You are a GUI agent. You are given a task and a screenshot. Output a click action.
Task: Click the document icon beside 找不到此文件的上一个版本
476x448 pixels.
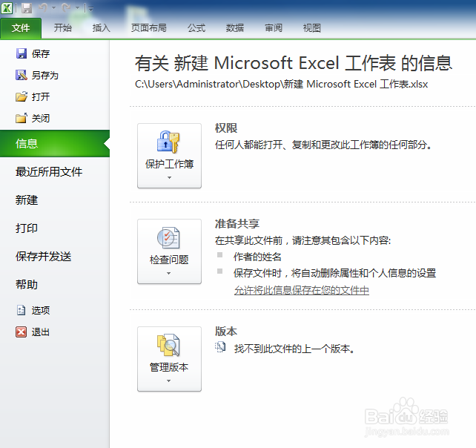220,347
